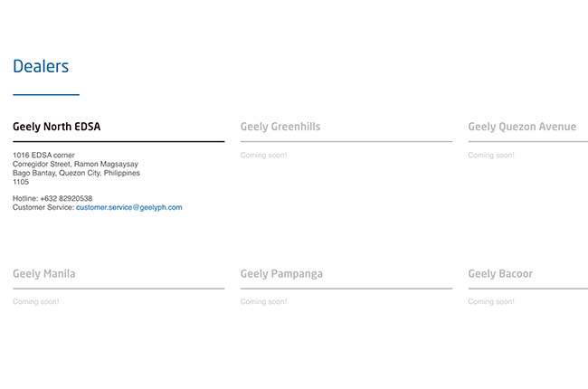Click Coming soon text under Geely Pampanga
This screenshot has height=389, width=588.
click(x=263, y=301)
